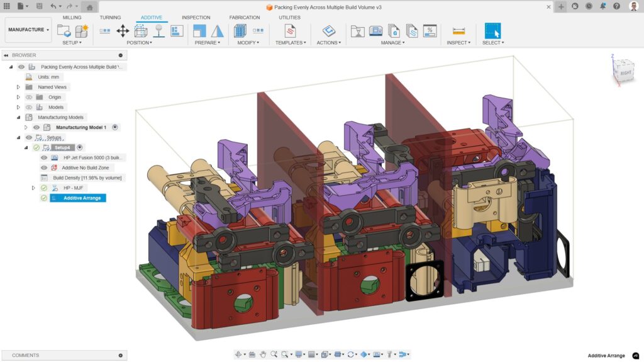Image resolution: width=644 pixels, height=362 pixels.
Task: Collapse the Setup4 node
Action: [x=26, y=147]
